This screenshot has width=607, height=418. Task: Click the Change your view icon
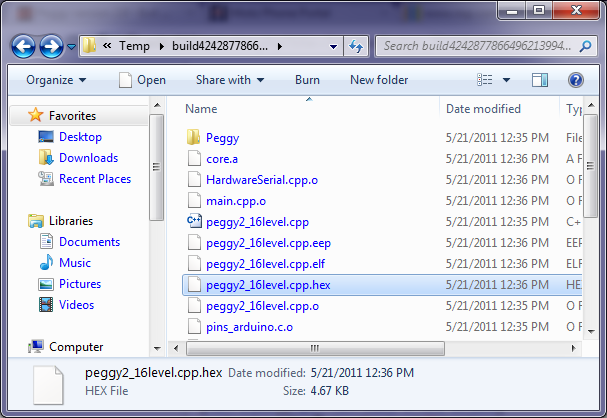pos(486,80)
